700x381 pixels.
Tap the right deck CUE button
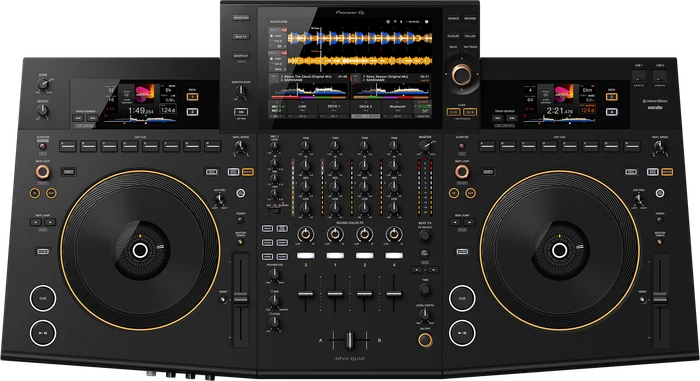[462, 298]
